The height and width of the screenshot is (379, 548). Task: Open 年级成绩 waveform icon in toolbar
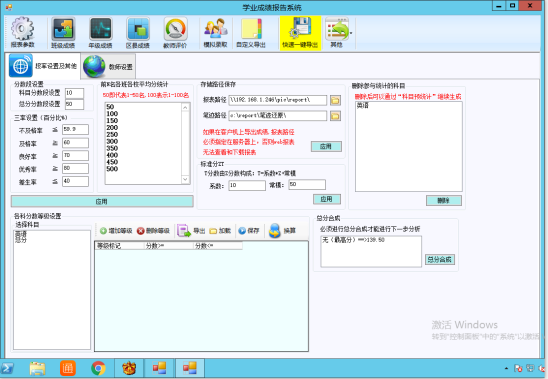pyautogui.click(x=100, y=32)
